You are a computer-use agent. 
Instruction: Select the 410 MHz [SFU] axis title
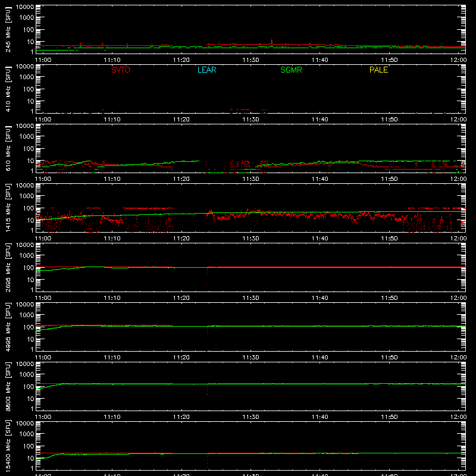(x=8, y=89)
